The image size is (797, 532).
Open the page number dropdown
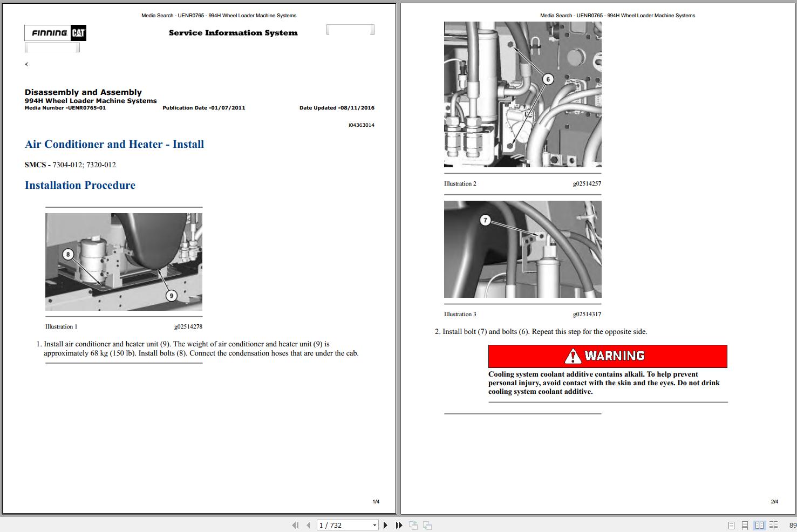(374, 524)
